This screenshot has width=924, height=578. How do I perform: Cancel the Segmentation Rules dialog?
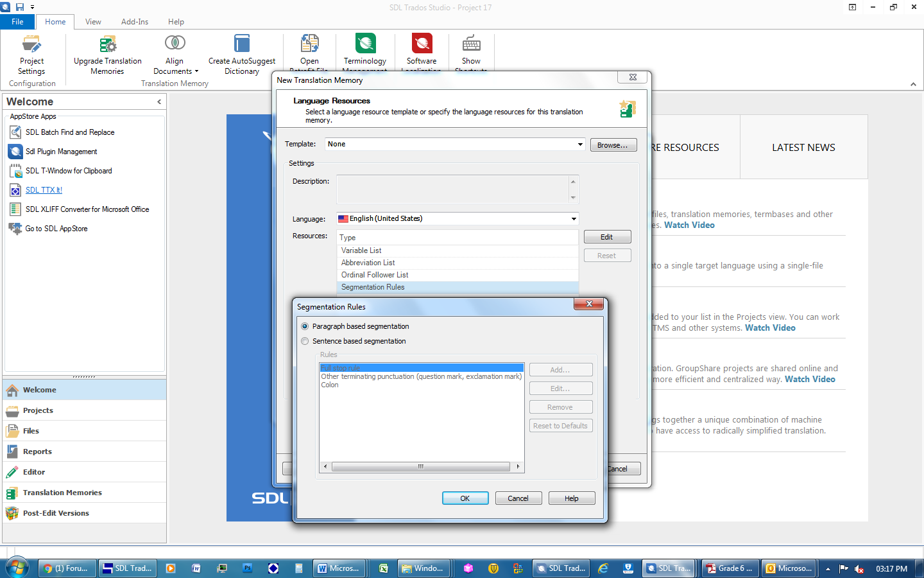(518, 498)
